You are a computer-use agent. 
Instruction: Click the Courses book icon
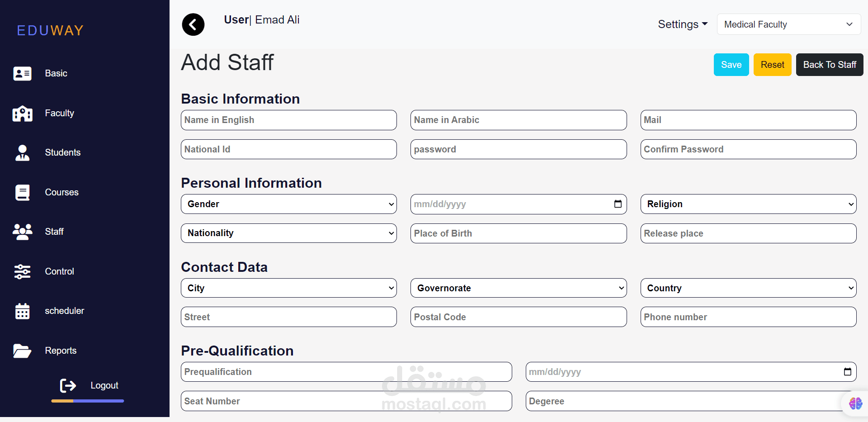coord(22,192)
